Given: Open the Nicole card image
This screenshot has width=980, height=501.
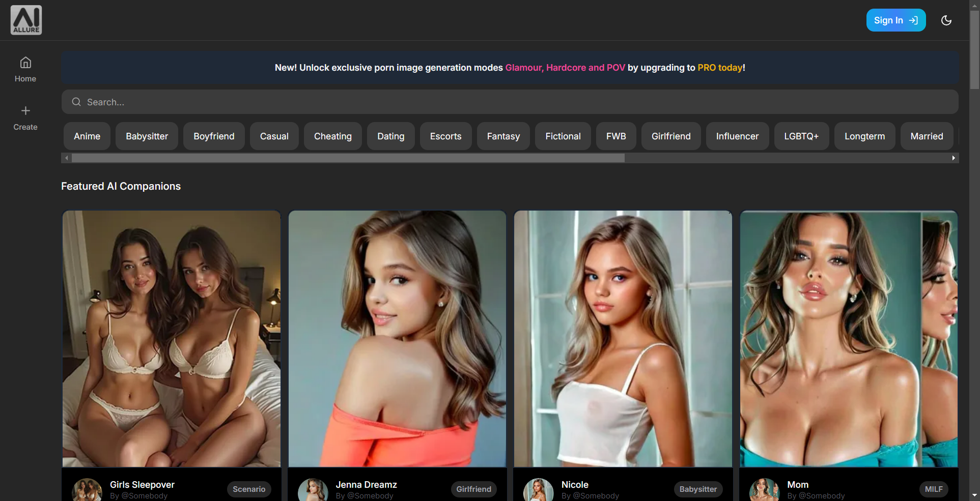Looking at the screenshot, I should click(623, 339).
